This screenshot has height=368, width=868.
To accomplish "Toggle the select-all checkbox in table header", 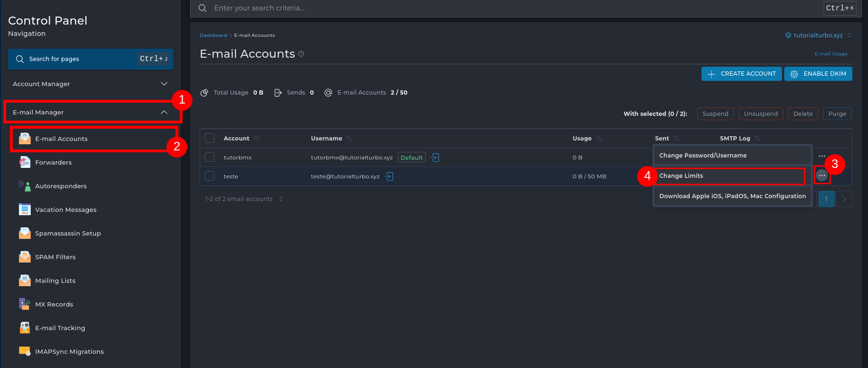I will coord(210,138).
